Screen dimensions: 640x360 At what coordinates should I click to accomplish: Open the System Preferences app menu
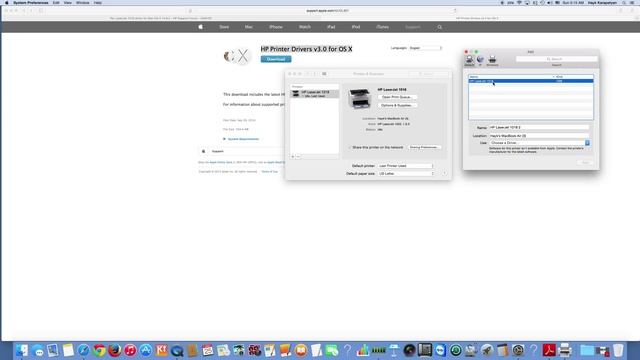point(31,3)
